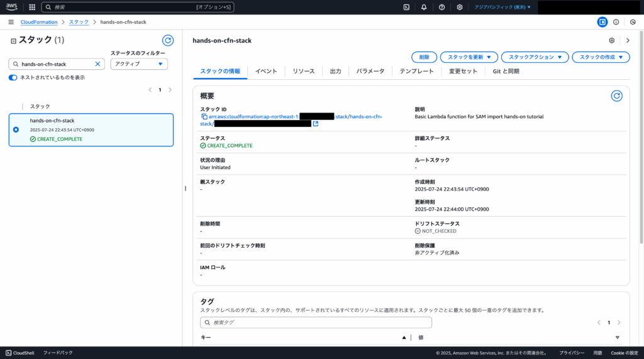The width and height of the screenshot is (644, 359).
Task: Open the stack actions dropdown
Action: click(535, 57)
